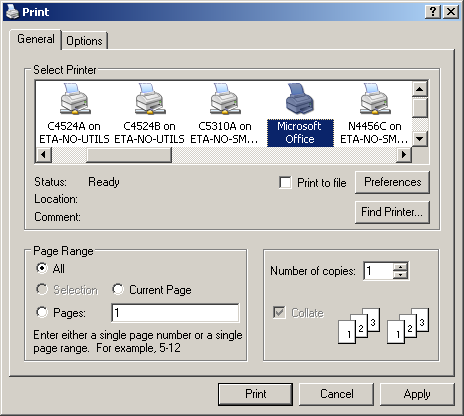Switch to the General tab
Viewport: 464px width, 416px height.
36,39
